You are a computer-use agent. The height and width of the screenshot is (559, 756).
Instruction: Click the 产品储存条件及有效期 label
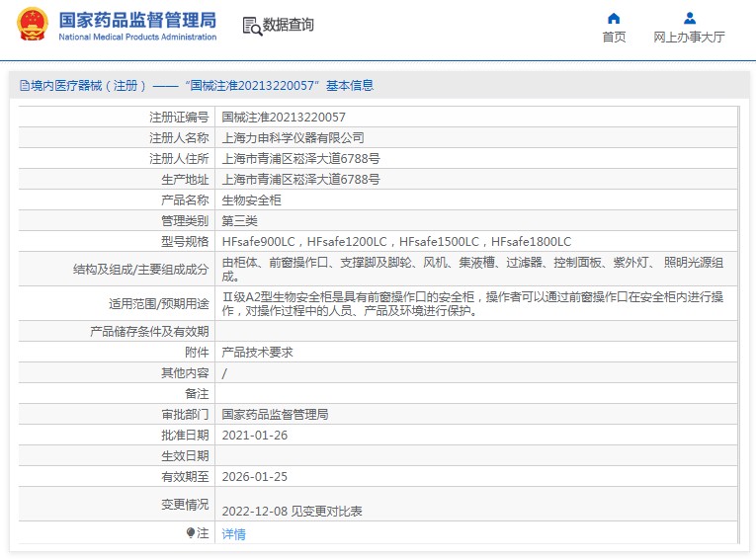pos(149,332)
